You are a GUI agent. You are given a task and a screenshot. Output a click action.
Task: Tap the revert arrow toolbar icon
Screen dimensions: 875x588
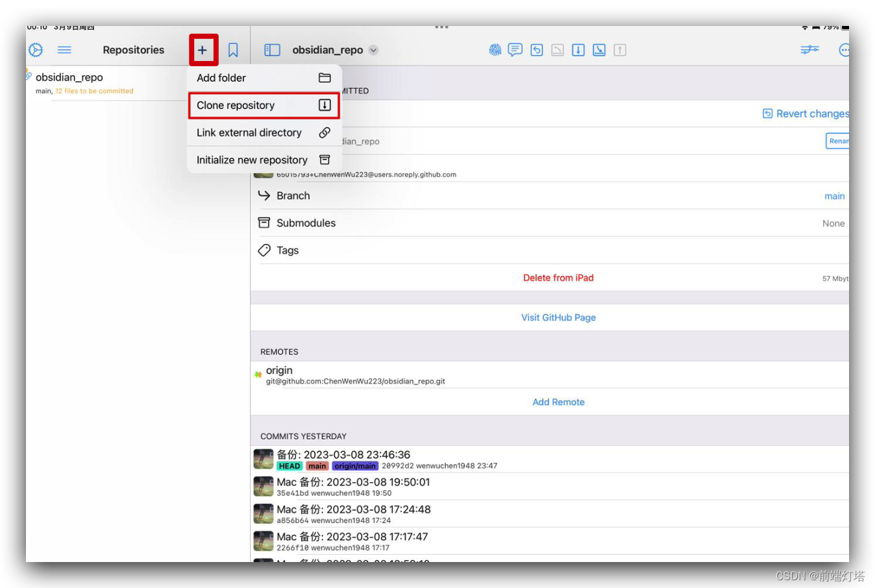[x=537, y=50]
